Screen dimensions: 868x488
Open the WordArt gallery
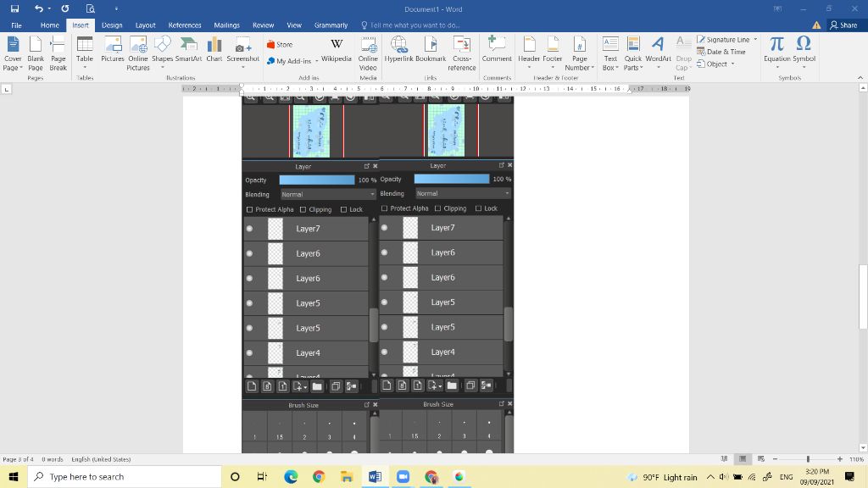click(658, 53)
